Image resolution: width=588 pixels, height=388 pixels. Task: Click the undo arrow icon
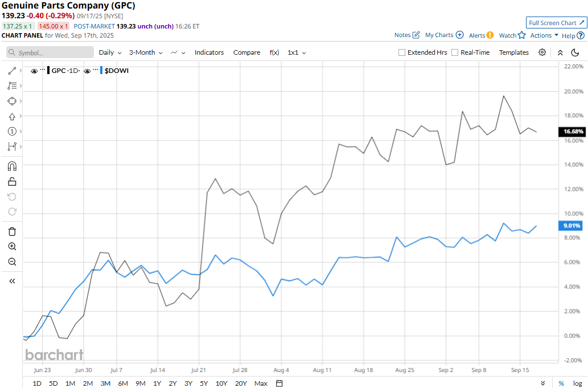click(12, 197)
